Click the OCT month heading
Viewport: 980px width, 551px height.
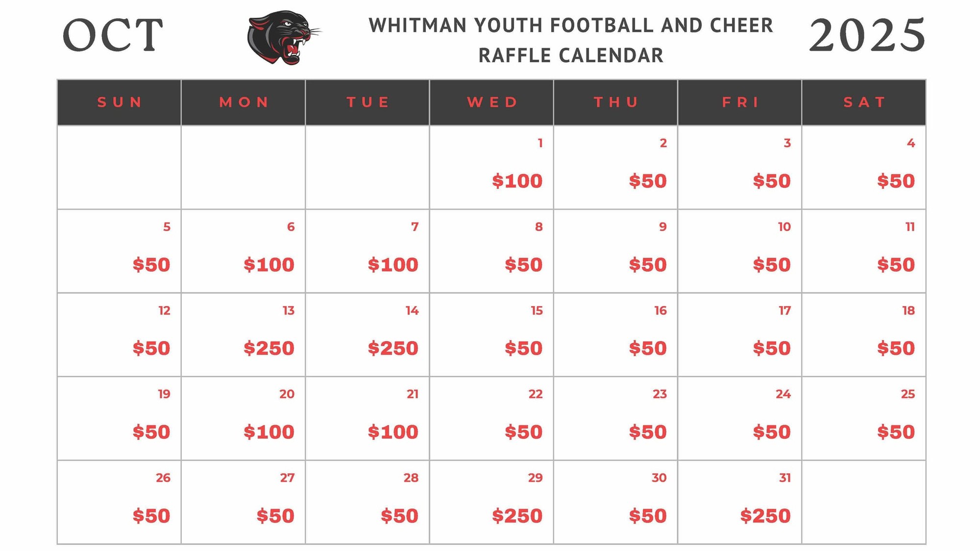pyautogui.click(x=113, y=35)
